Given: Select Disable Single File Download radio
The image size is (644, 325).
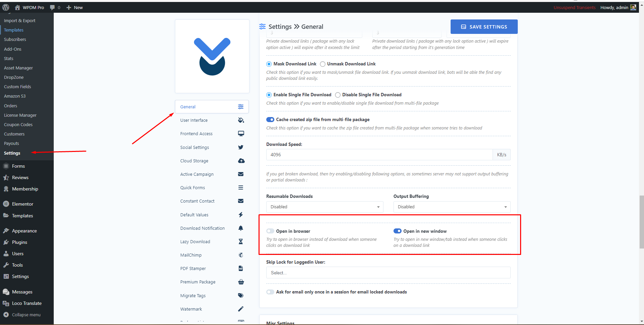Looking at the screenshot, I should (338, 95).
